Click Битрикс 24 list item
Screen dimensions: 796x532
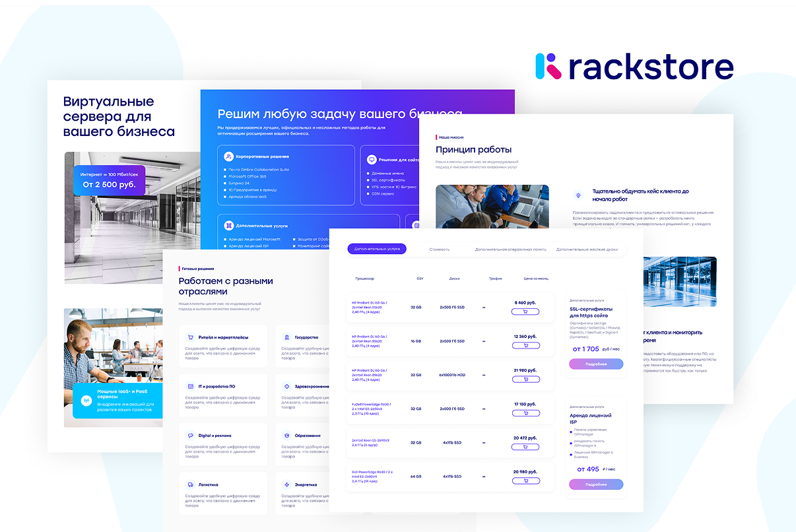click(238, 183)
